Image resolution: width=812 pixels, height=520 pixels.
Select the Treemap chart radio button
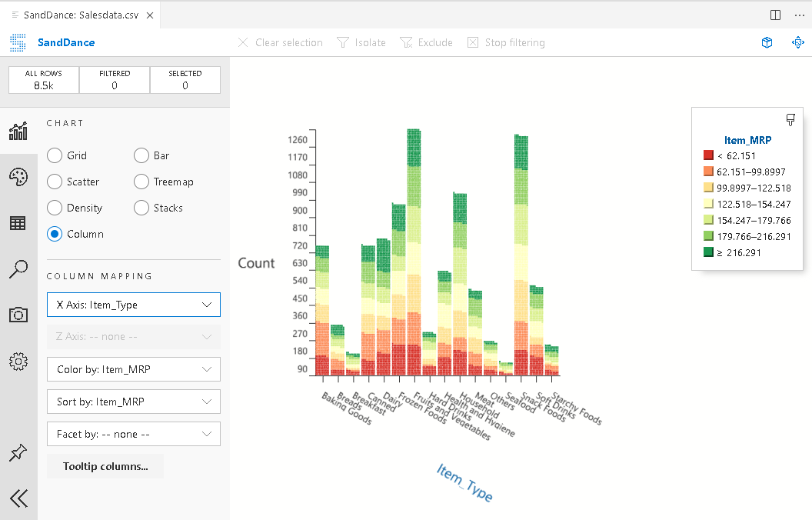click(x=141, y=182)
